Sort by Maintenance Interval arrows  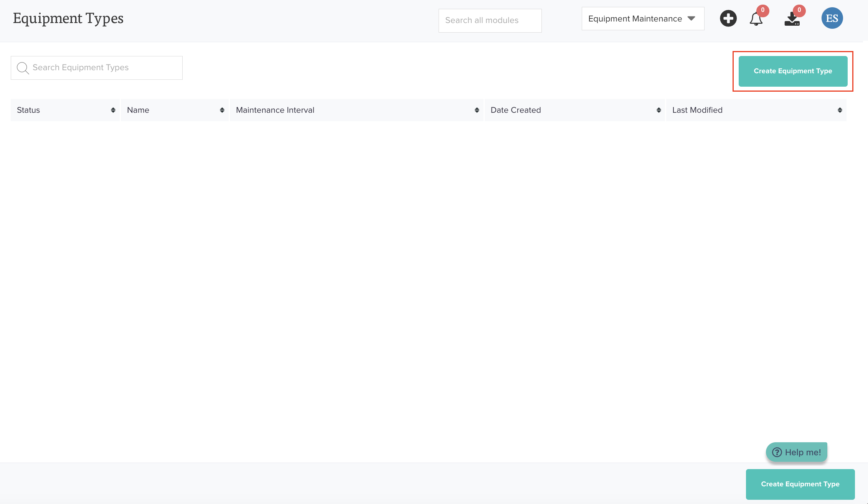point(477,110)
